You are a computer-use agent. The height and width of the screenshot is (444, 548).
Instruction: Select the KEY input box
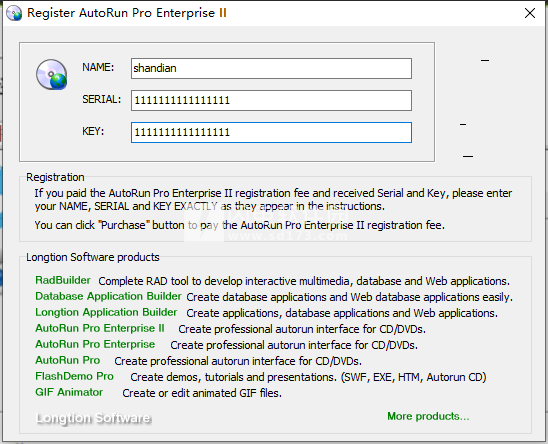click(x=271, y=132)
